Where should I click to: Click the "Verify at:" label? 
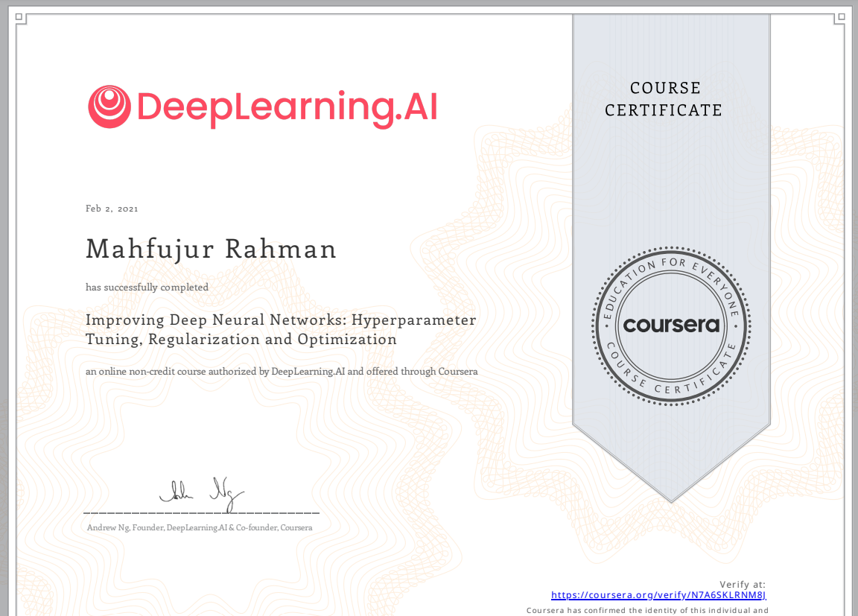742,584
